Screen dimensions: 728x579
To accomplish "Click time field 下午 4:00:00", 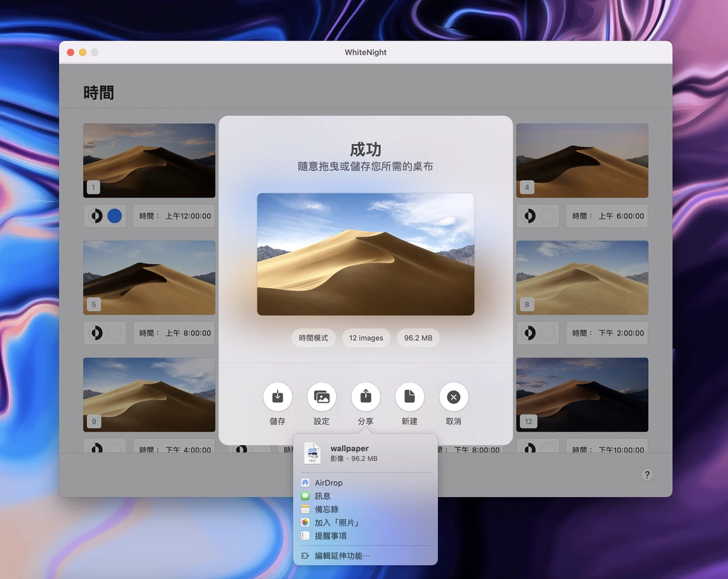I will tap(174, 447).
